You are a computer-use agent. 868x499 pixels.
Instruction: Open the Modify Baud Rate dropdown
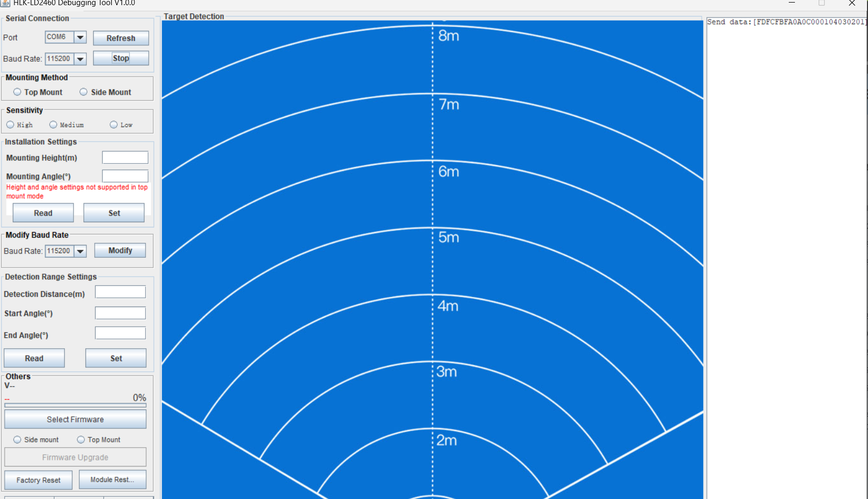pyautogui.click(x=80, y=251)
